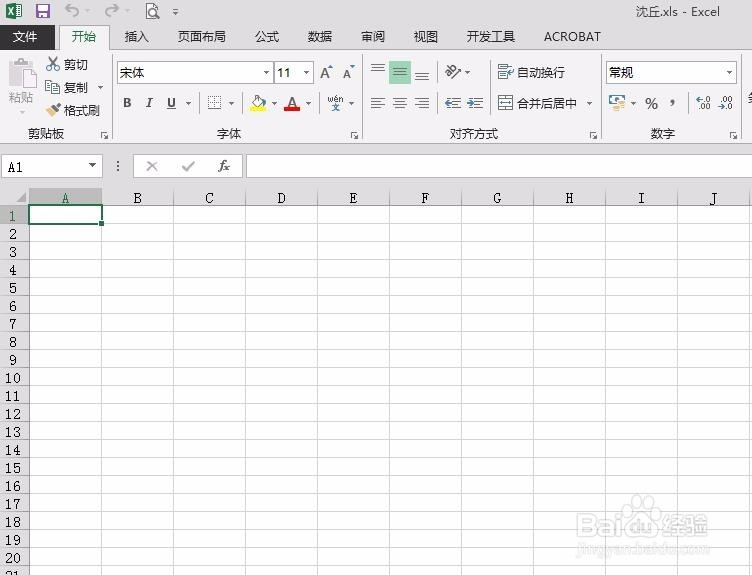Open underline style dropdown arrow
Screen dimensions: 752x575
point(188,103)
